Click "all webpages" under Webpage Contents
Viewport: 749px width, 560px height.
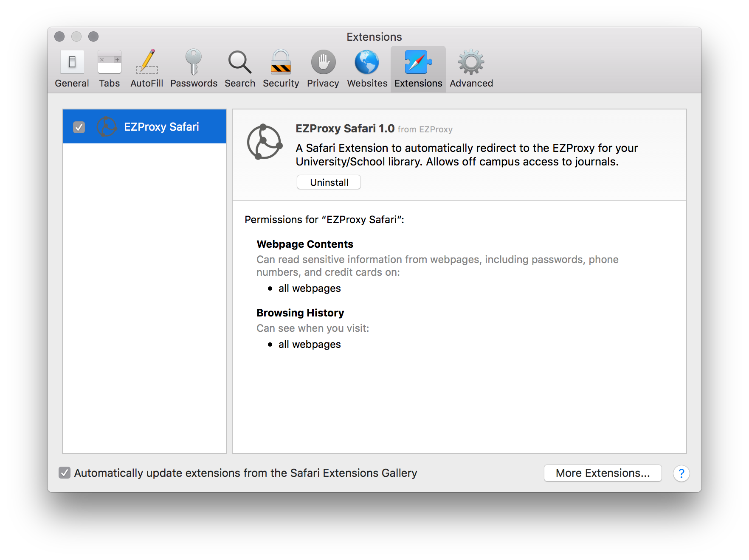(310, 288)
